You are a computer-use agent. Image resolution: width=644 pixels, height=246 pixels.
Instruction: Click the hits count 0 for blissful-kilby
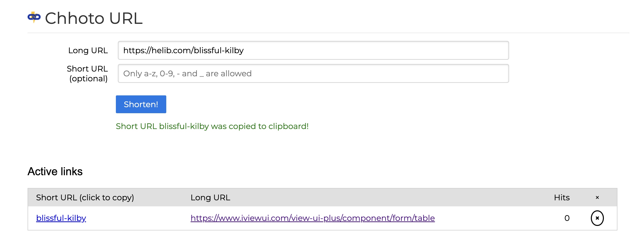point(567,218)
